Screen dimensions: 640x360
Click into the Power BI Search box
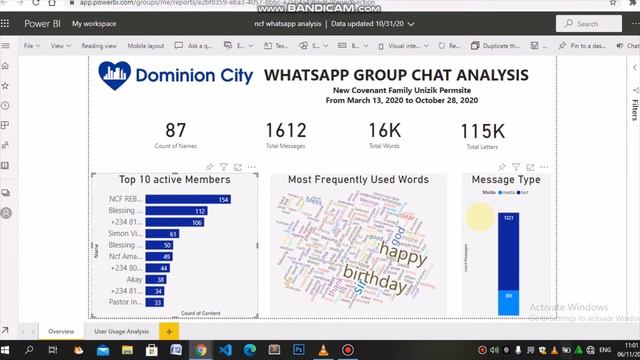pyautogui.click(x=589, y=24)
